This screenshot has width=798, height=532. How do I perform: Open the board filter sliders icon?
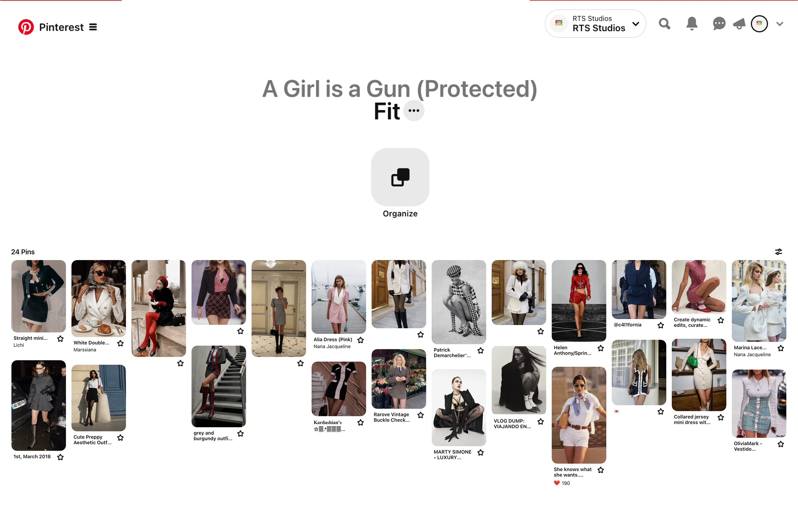click(x=778, y=252)
